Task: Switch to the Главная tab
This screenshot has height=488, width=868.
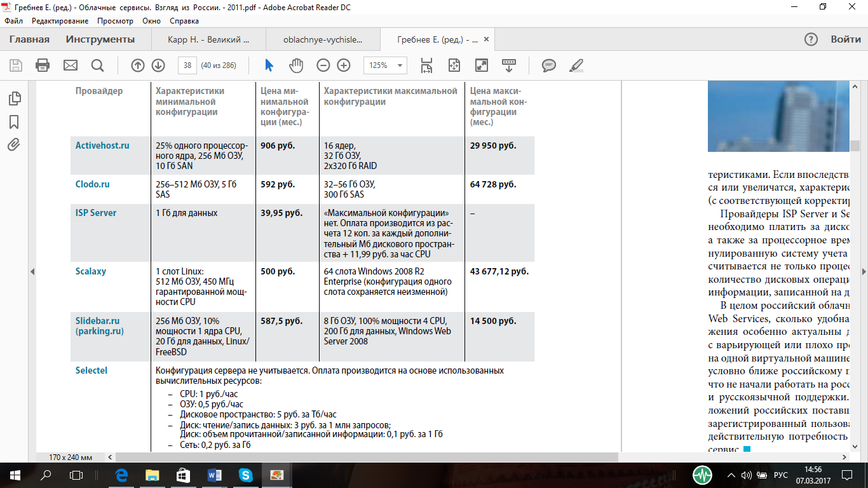Action: (29, 39)
